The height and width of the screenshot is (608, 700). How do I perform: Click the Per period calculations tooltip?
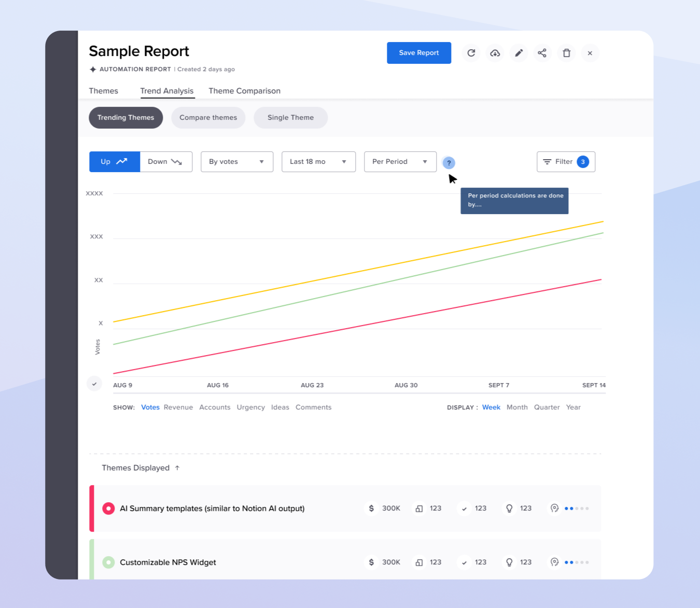514,201
